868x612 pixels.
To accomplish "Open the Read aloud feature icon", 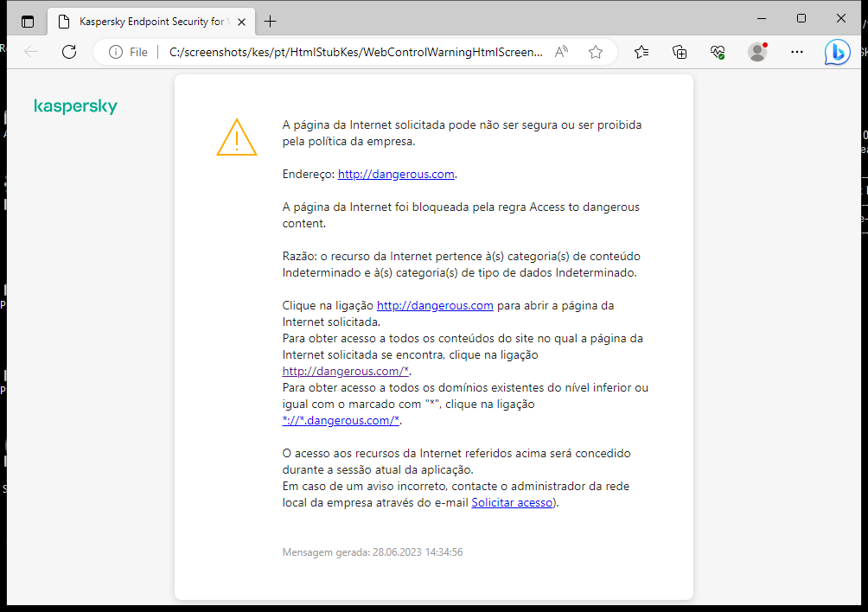I will (x=561, y=51).
